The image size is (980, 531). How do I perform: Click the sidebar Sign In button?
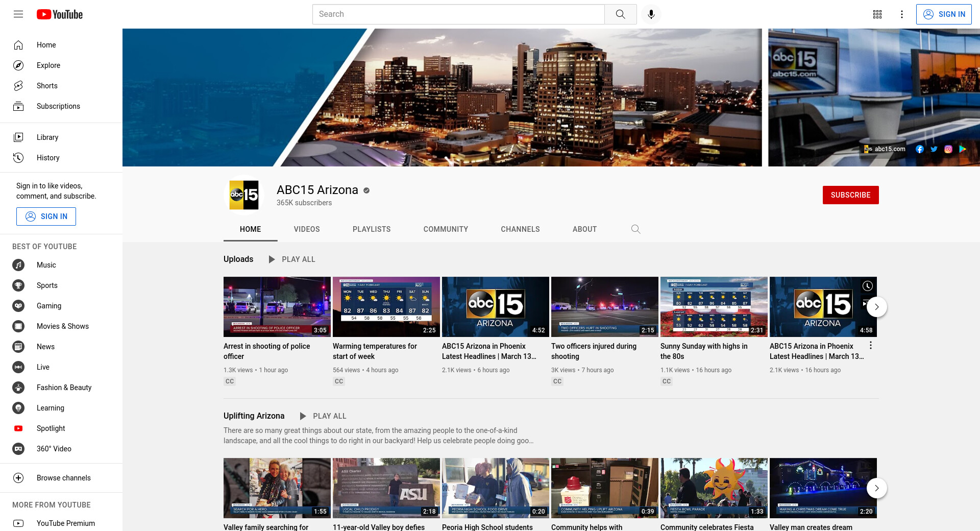[46, 216]
